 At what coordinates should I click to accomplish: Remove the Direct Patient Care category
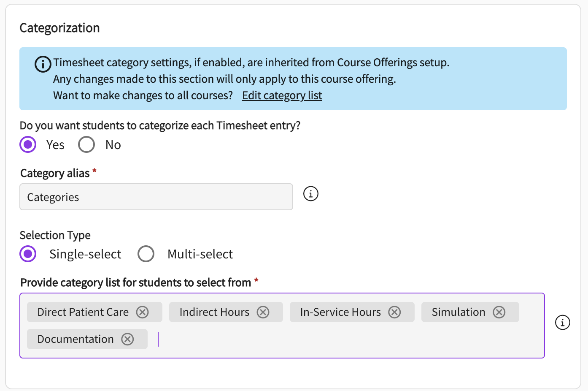click(142, 312)
